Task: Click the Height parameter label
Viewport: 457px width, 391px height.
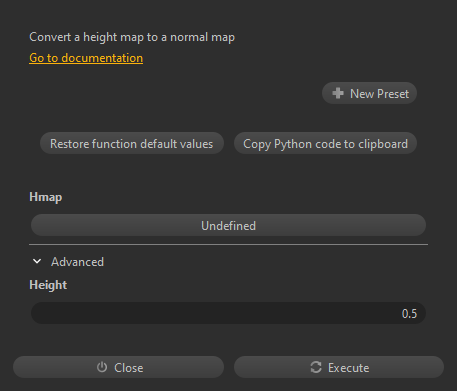Action: coord(48,285)
